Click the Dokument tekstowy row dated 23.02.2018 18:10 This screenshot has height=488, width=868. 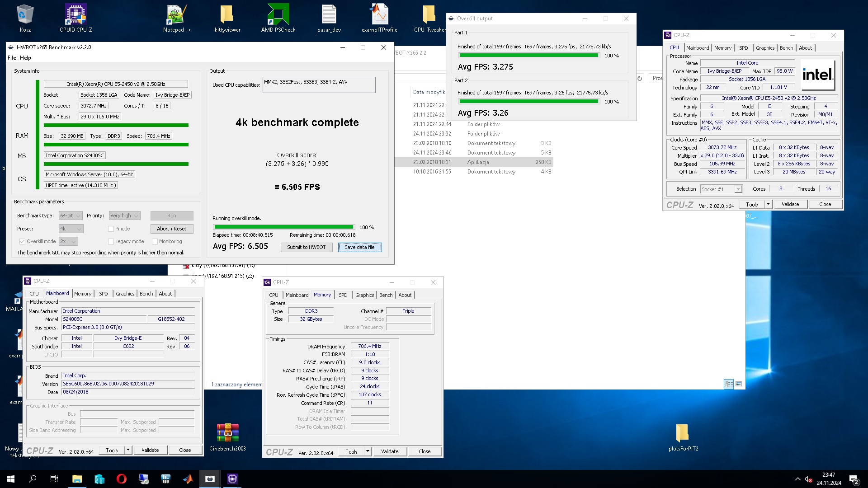pos(474,143)
